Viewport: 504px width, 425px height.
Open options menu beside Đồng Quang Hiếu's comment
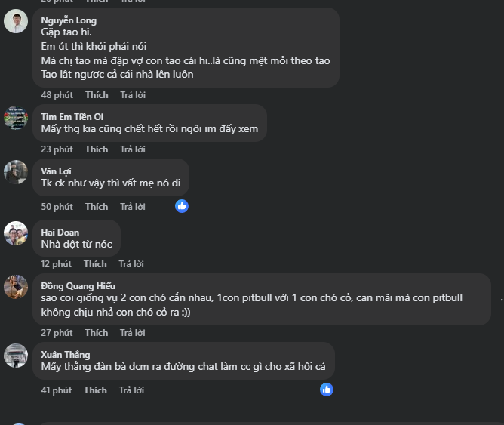click(x=501, y=299)
